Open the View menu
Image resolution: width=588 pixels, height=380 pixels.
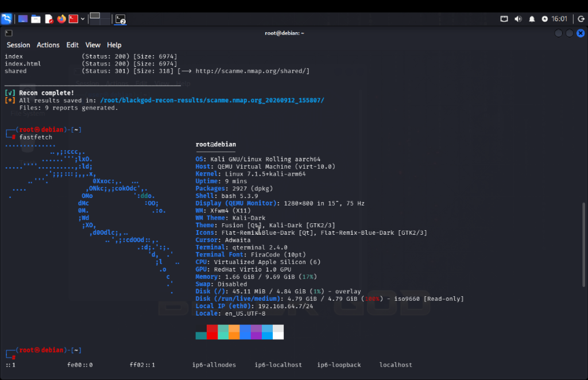[92, 45]
